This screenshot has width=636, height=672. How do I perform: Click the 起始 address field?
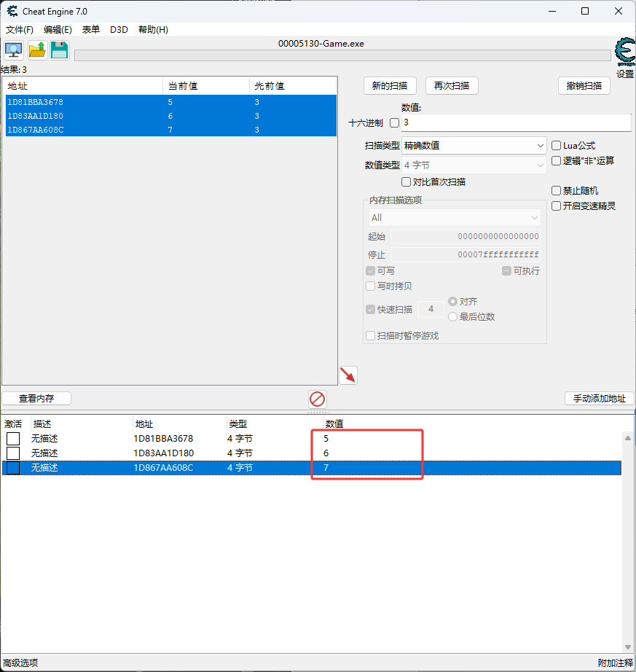(x=465, y=236)
